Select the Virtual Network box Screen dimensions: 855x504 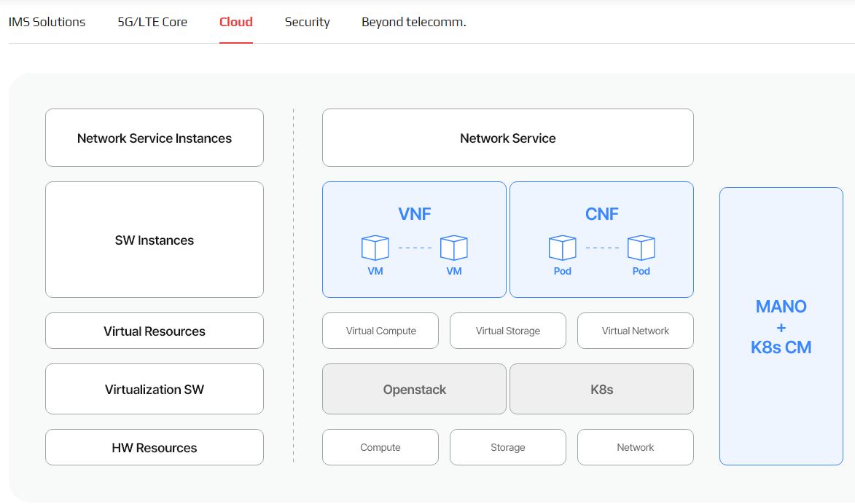[x=635, y=331]
